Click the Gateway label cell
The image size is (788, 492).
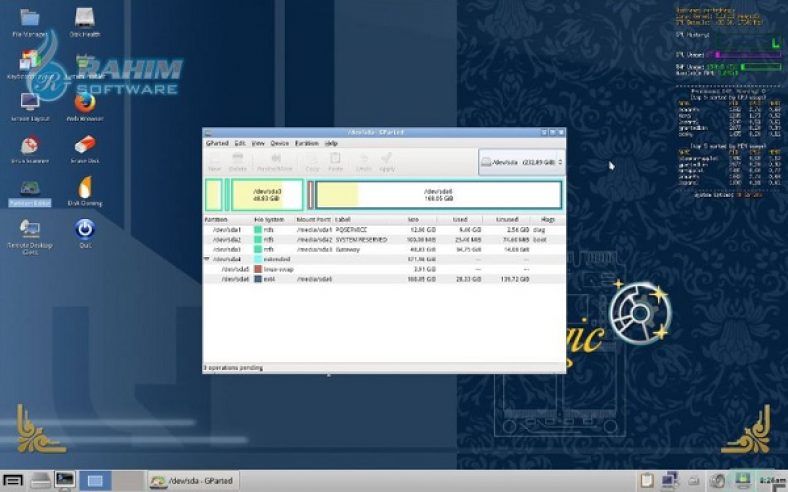coord(348,249)
